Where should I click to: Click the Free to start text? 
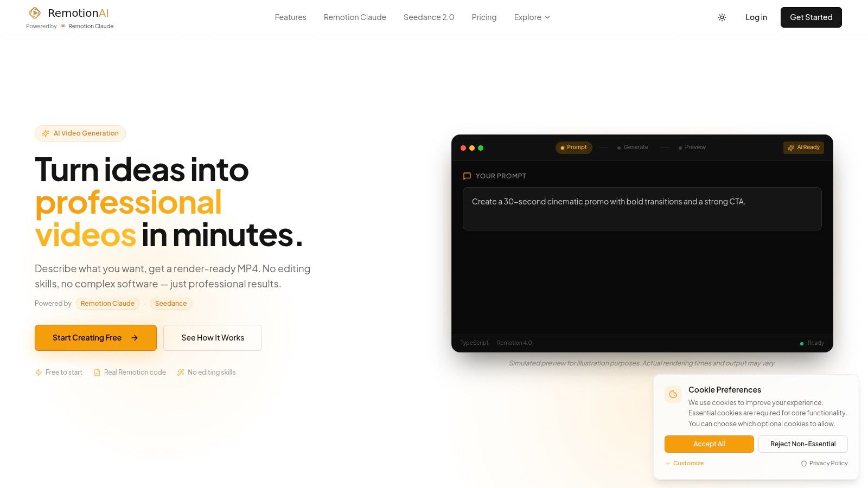coord(64,373)
